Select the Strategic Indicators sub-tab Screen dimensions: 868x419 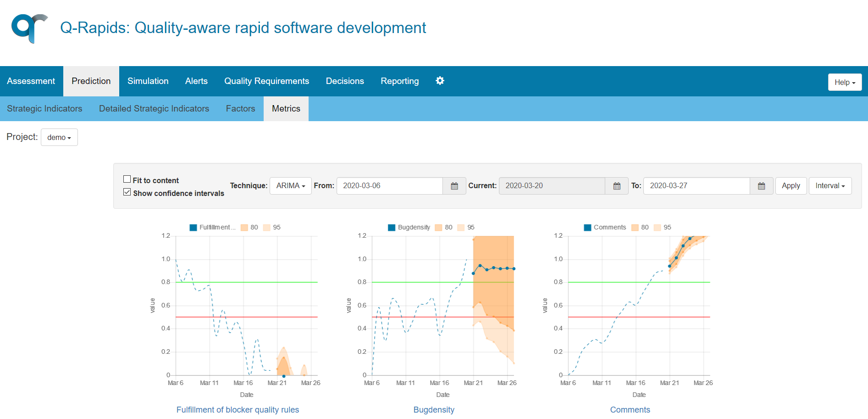click(44, 108)
